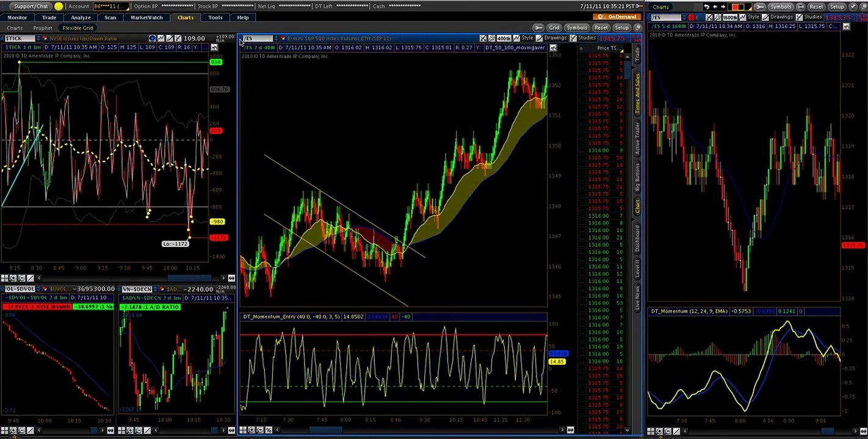
Task: Click the share icon left of 400tk
Action: tap(483, 38)
